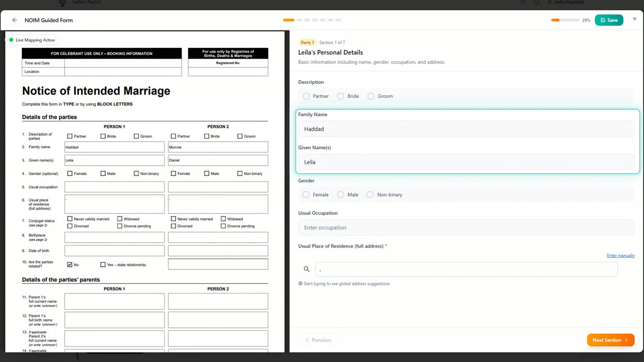Click the globe icon next to address suggestions hint
Screen dimensions: 644x362
301,283
